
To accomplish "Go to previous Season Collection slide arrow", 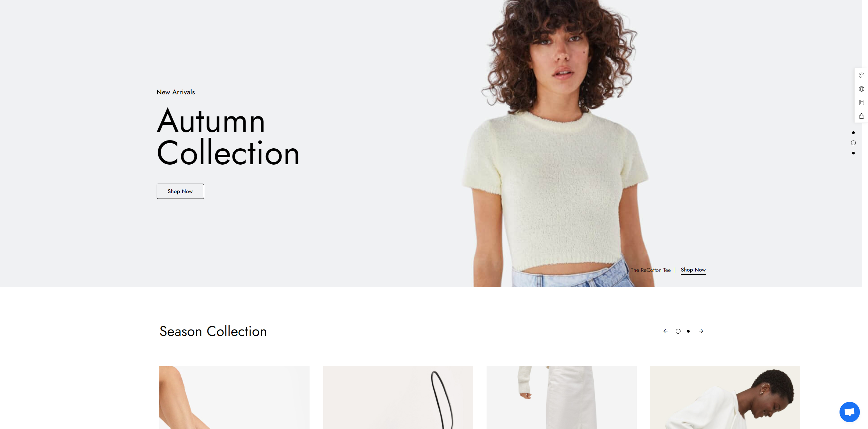I will pos(665,331).
